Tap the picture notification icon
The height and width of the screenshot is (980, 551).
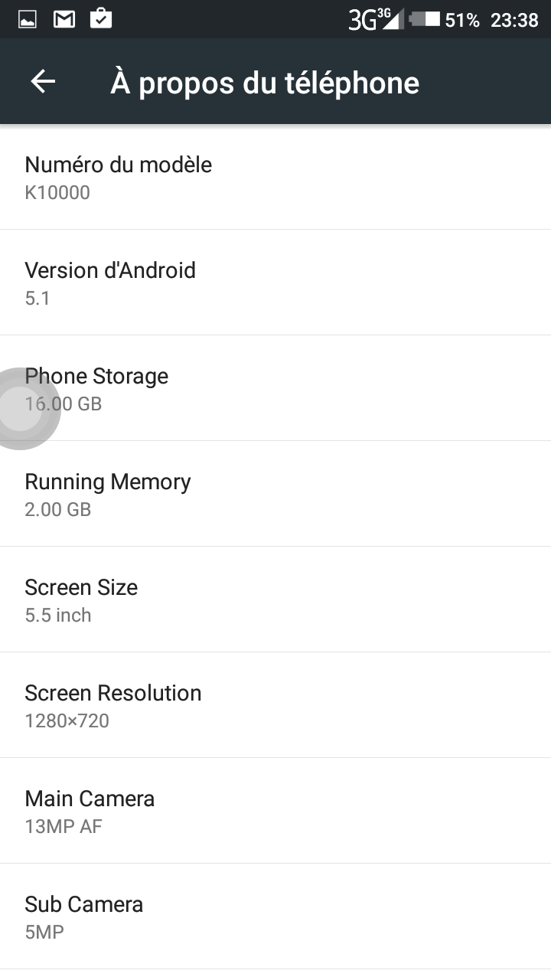[28, 19]
